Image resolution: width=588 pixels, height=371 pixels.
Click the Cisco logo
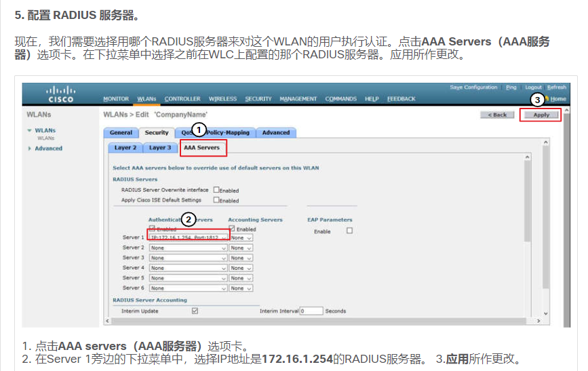click(60, 94)
